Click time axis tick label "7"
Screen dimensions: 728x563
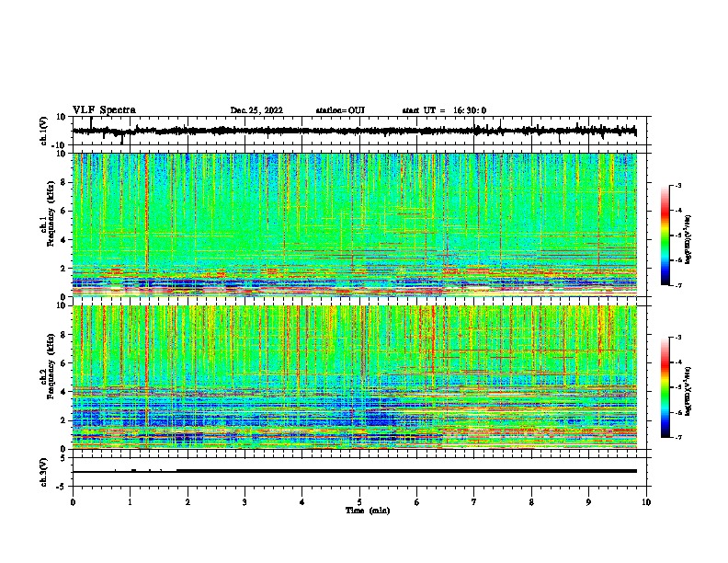[x=474, y=502]
